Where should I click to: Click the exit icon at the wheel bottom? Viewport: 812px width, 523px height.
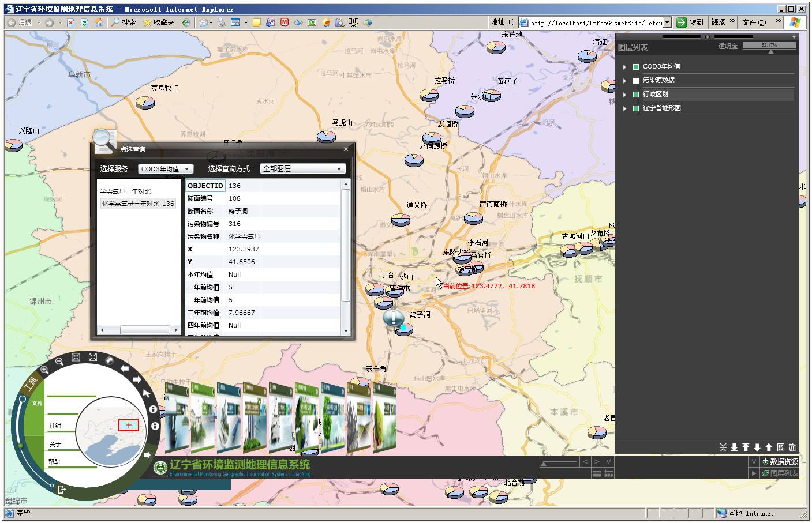pos(62,490)
